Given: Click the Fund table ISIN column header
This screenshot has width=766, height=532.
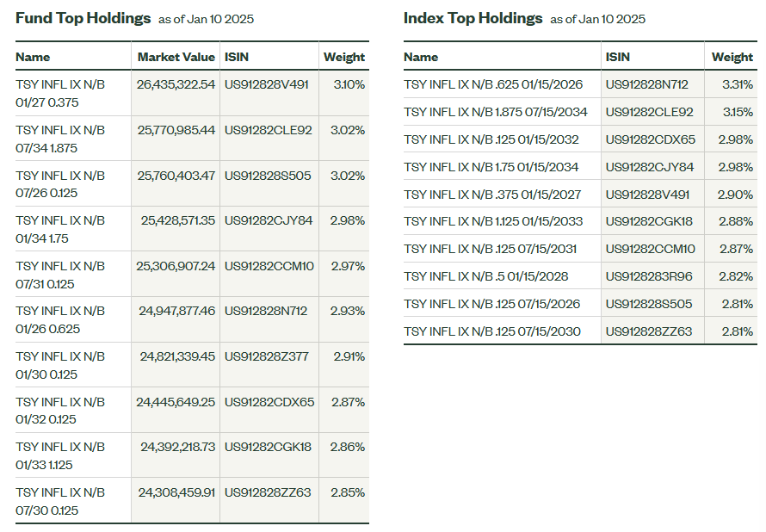Looking at the screenshot, I should click(x=237, y=57).
